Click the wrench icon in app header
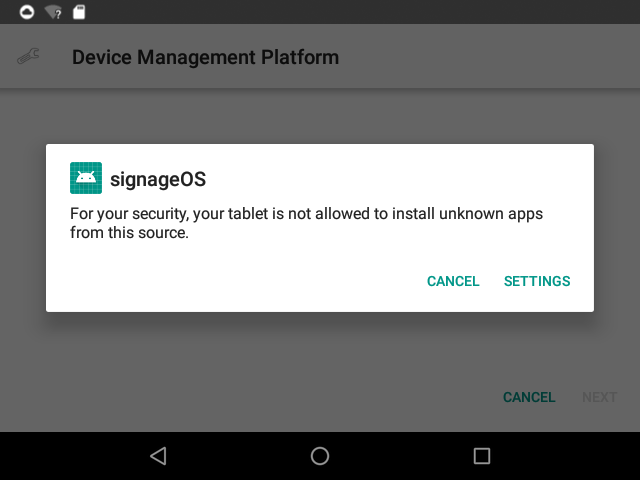640x480 pixels. click(28, 57)
